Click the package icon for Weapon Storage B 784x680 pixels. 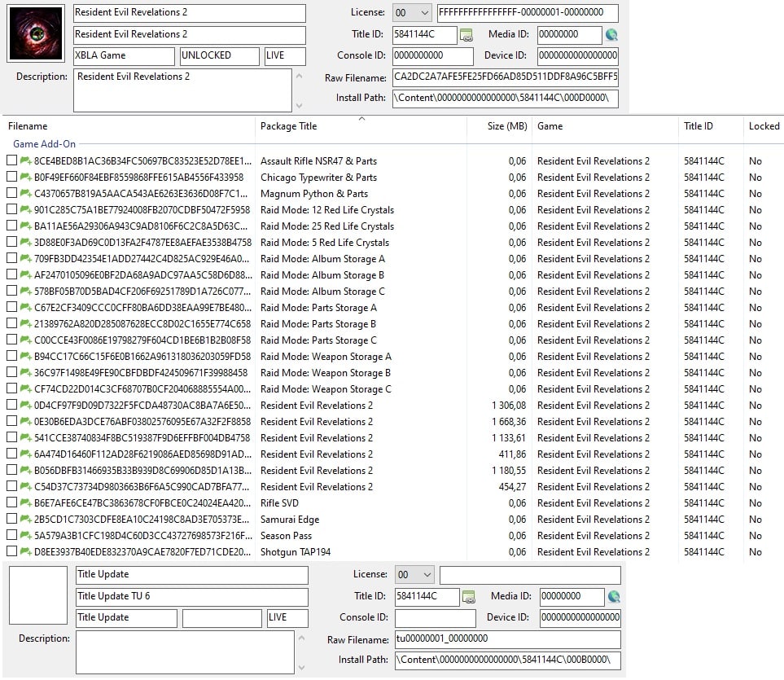[x=26, y=372]
